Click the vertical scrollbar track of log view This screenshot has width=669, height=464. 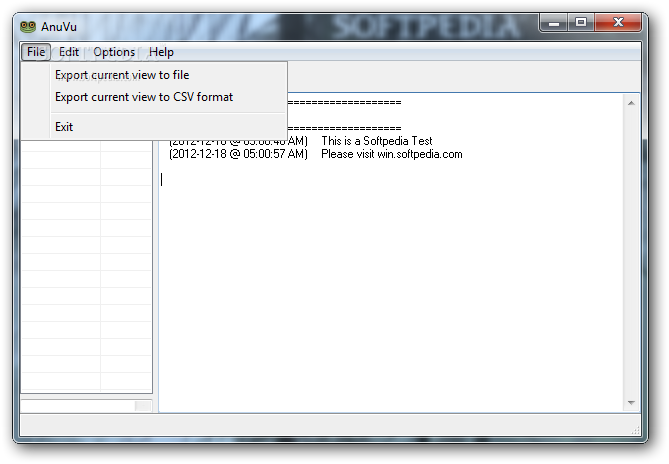point(631,253)
